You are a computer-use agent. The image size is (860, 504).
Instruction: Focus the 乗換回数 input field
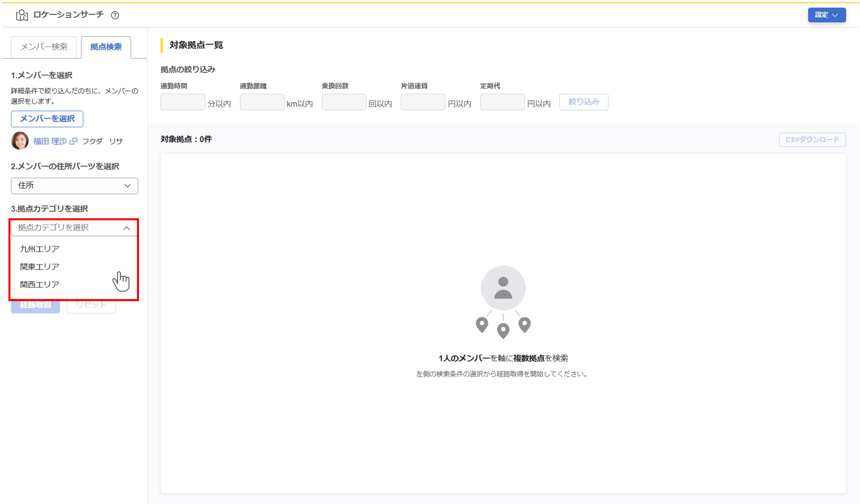[344, 102]
